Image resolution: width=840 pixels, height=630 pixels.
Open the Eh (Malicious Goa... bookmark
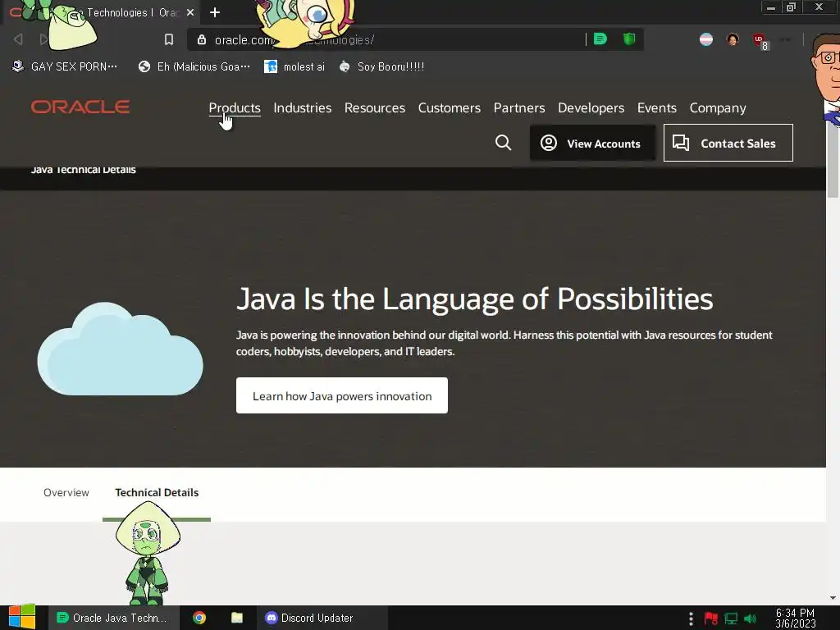click(194, 66)
